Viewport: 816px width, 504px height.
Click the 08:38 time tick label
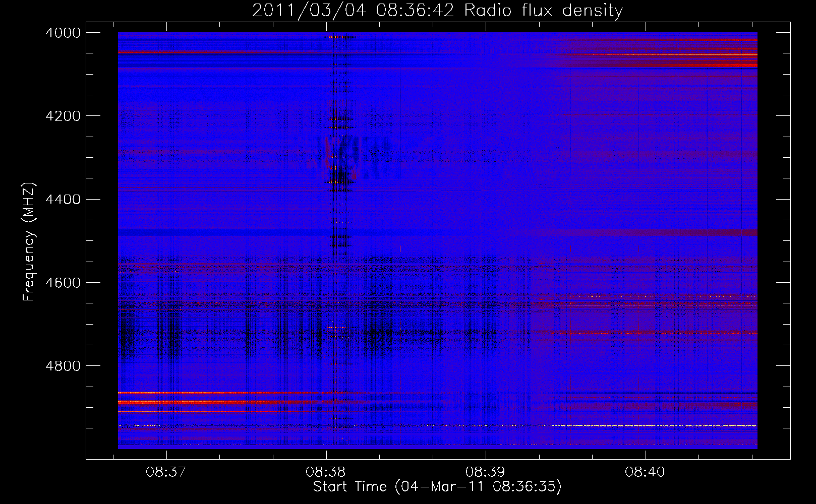pos(326,472)
